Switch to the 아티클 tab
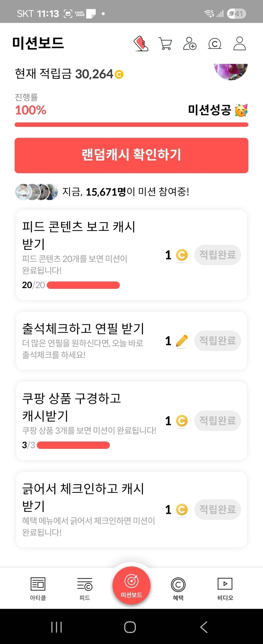Viewport: 263px width, 644px height. click(x=38, y=588)
